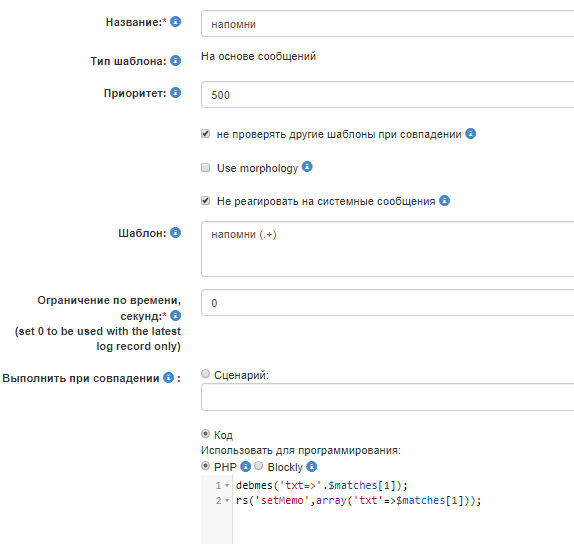Show help icon for Приоритет field
Image resolution: width=574 pixels, height=544 pixels.
click(x=175, y=93)
